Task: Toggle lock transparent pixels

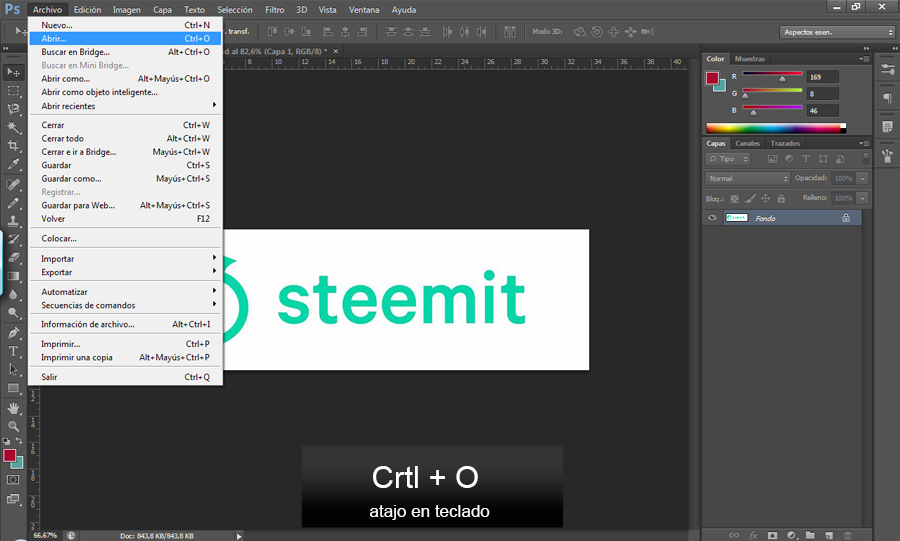Action: pos(734,199)
